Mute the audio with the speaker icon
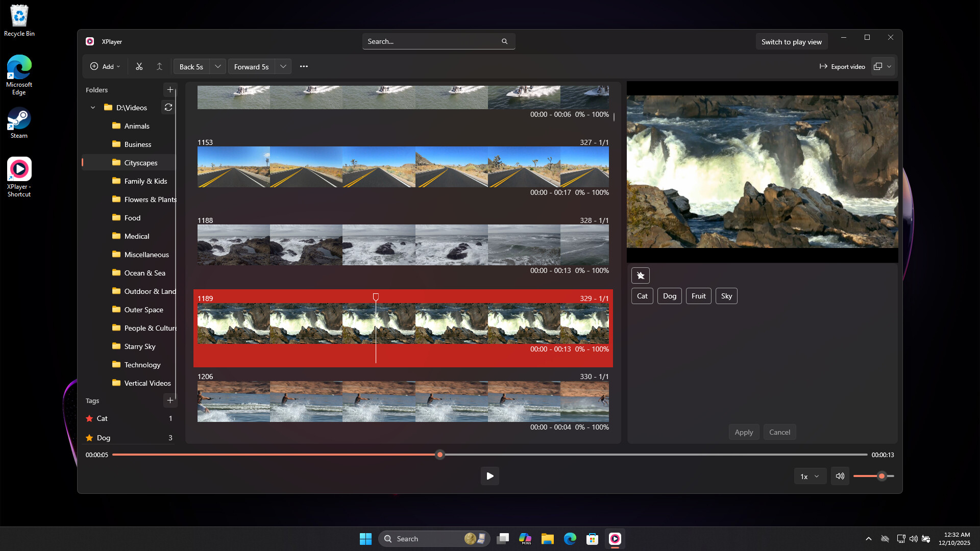Screen dimensions: 980x551 point(840,476)
